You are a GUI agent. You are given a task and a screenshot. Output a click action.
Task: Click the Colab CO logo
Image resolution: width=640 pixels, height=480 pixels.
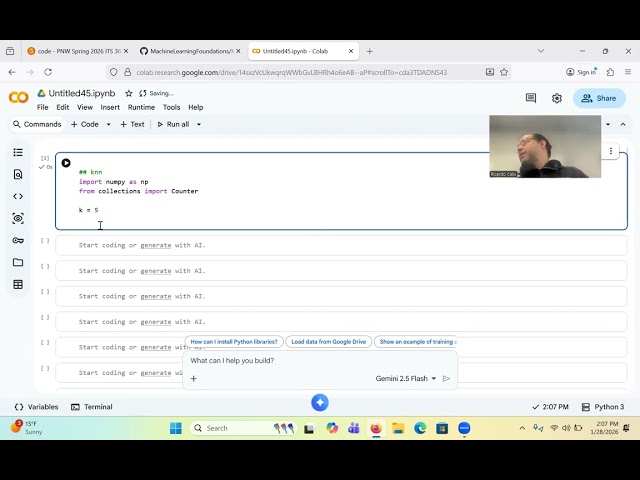18,98
